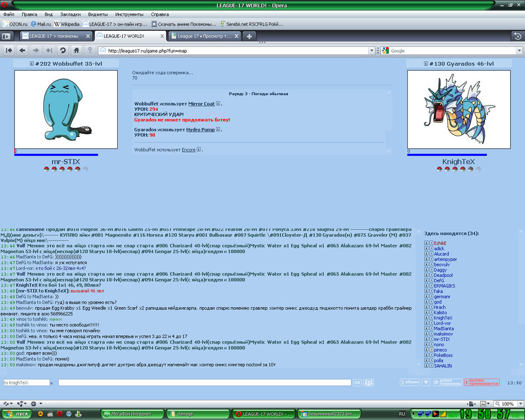Open info icon beside Hydro Pump
The width and height of the screenshot is (525, 420).
tap(218, 129)
